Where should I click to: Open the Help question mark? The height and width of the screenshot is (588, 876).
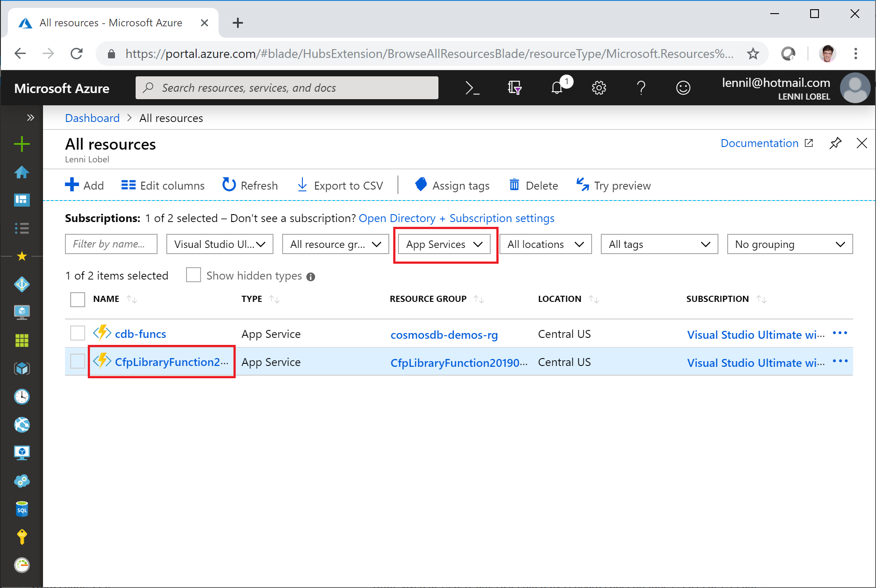pos(641,88)
